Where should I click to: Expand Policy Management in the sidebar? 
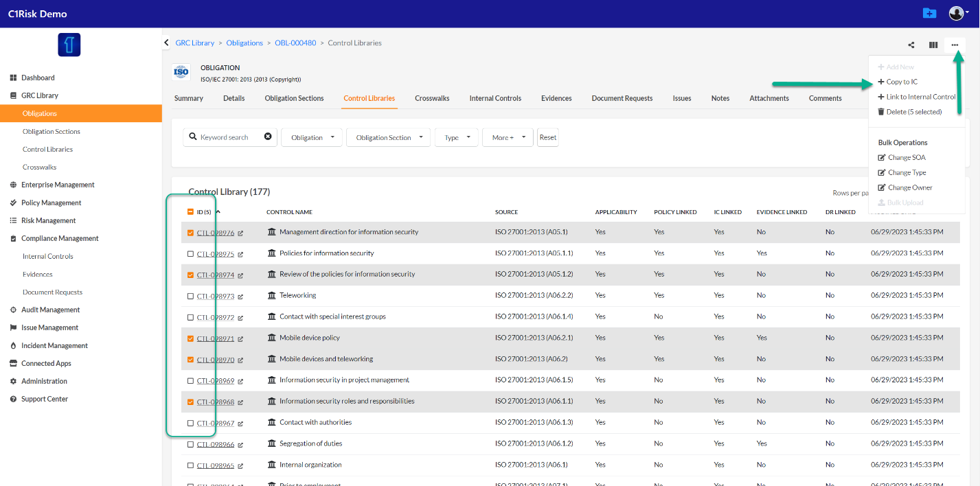52,202
